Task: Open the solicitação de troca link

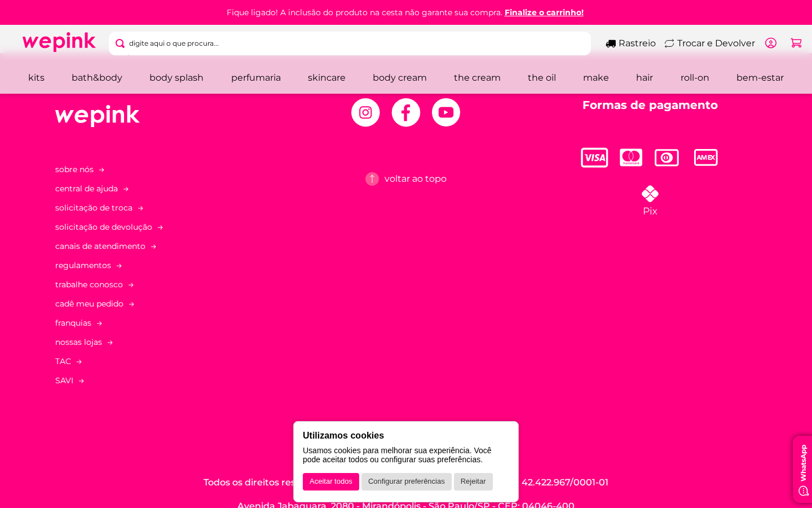Action: 99,208
